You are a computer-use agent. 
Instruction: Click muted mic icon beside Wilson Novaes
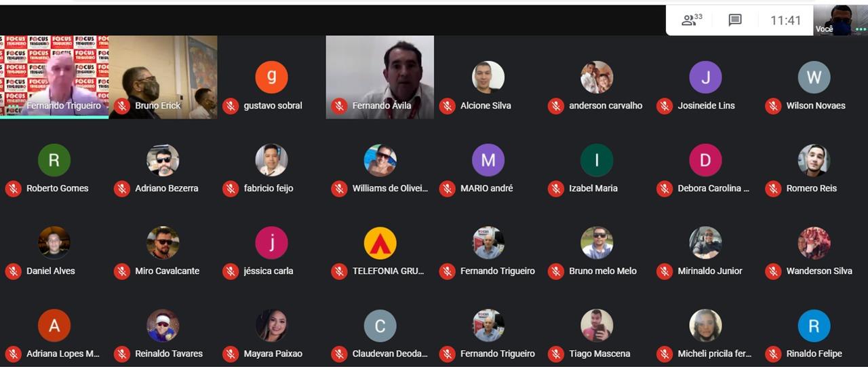[x=773, y=106]
